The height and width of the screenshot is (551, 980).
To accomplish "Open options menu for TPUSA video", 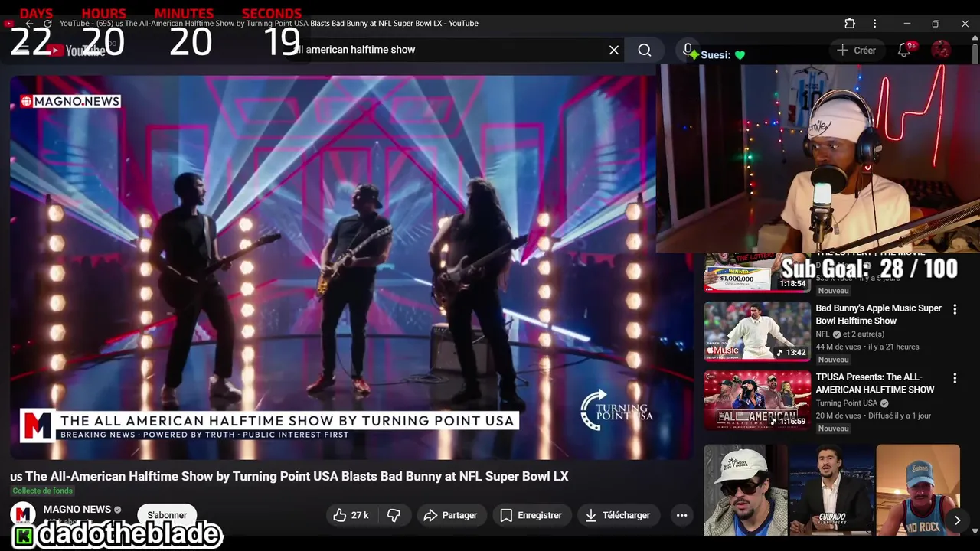I will pyautogui.click(x=955, y=378).
